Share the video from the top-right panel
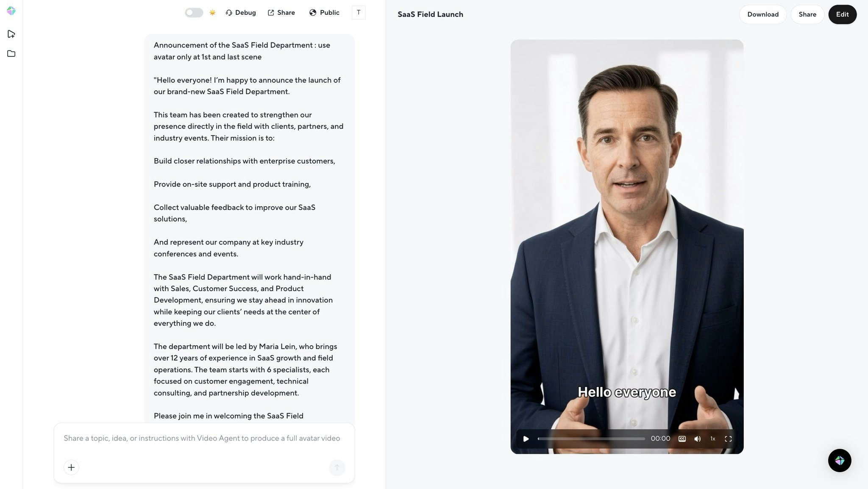This screenshot has height=489, width=868. click(807, 14)
